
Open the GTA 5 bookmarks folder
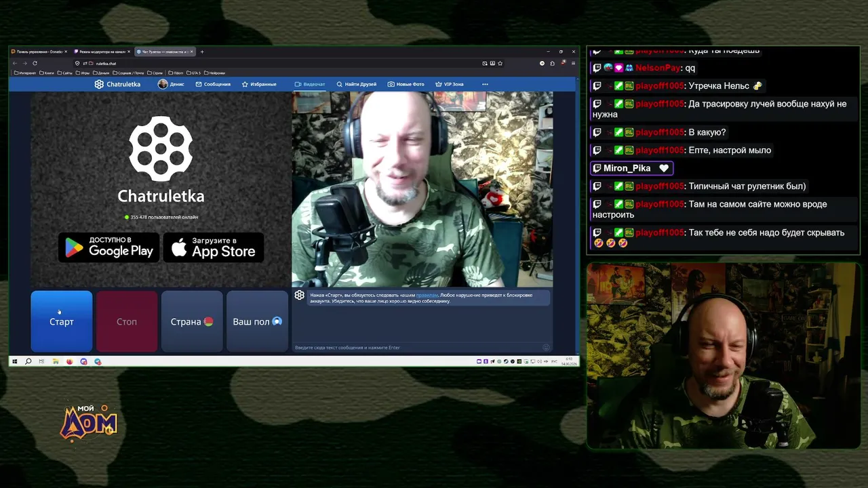coord(193,73)
